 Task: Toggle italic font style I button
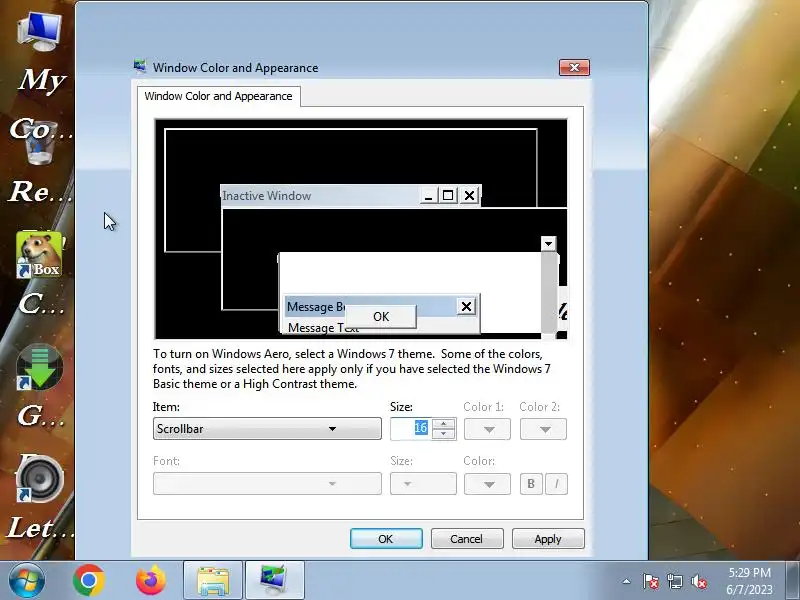[557, 484]
